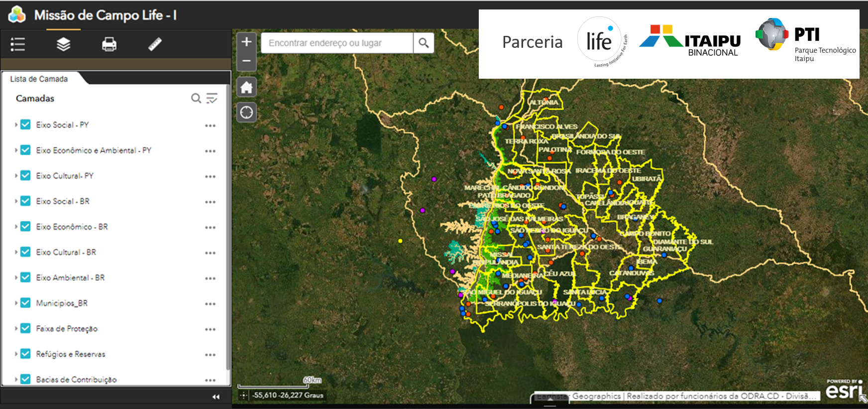Screen dimensions: 868x409
Task: Zoom in on the map
Action: tap(246, 42)
